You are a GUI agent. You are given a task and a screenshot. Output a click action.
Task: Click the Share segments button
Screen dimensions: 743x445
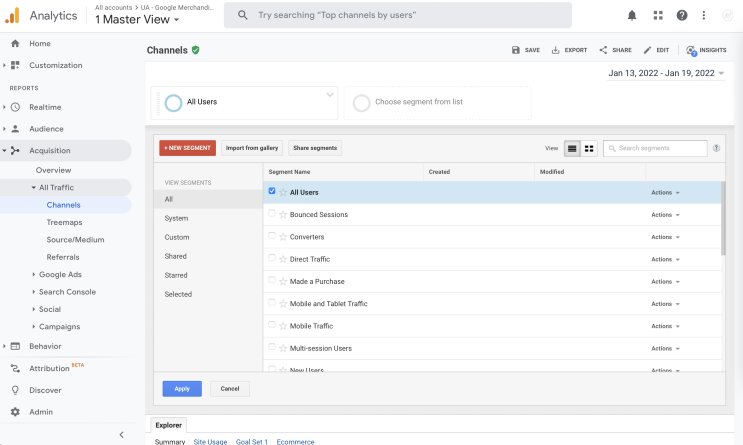315,148
